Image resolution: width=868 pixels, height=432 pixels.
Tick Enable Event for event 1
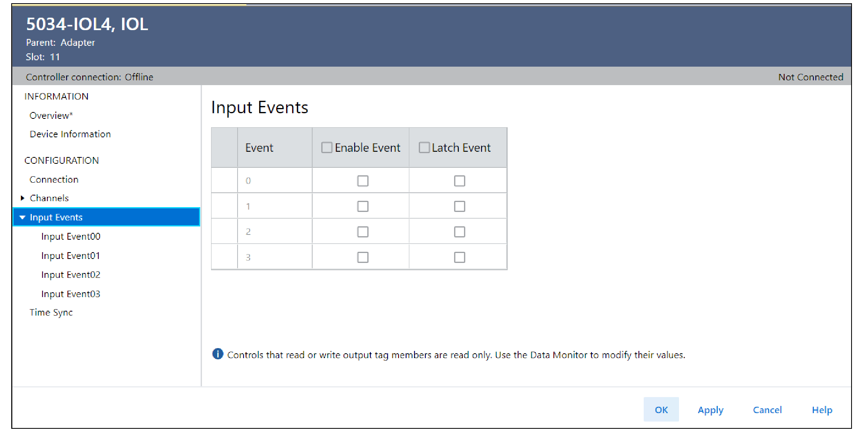(363, 206)
